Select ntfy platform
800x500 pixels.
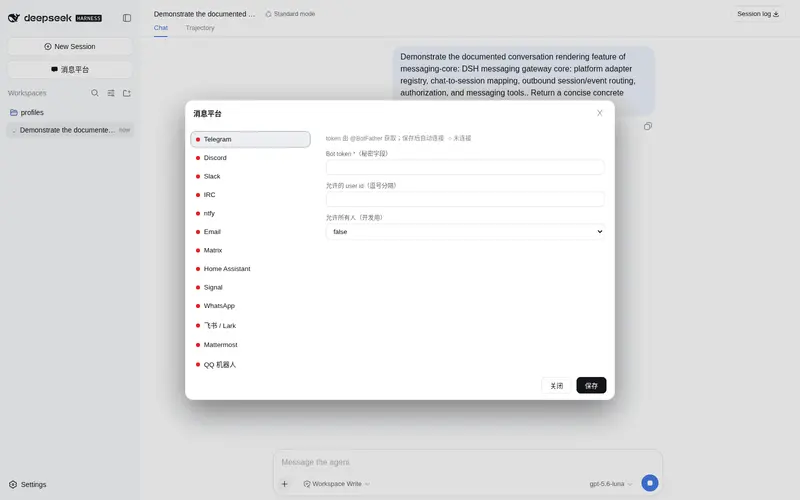tap(250, 213)
